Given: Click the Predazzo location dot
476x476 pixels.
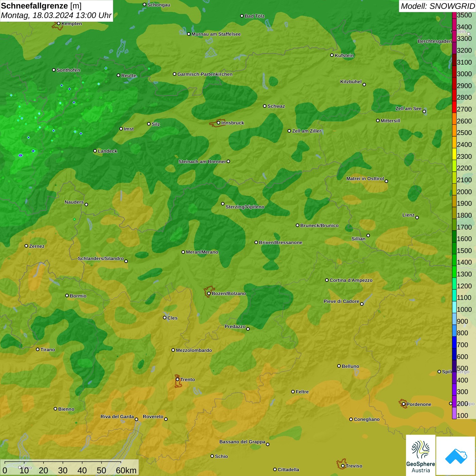Looking at the screenshot, I should click(x=248, y=329).
